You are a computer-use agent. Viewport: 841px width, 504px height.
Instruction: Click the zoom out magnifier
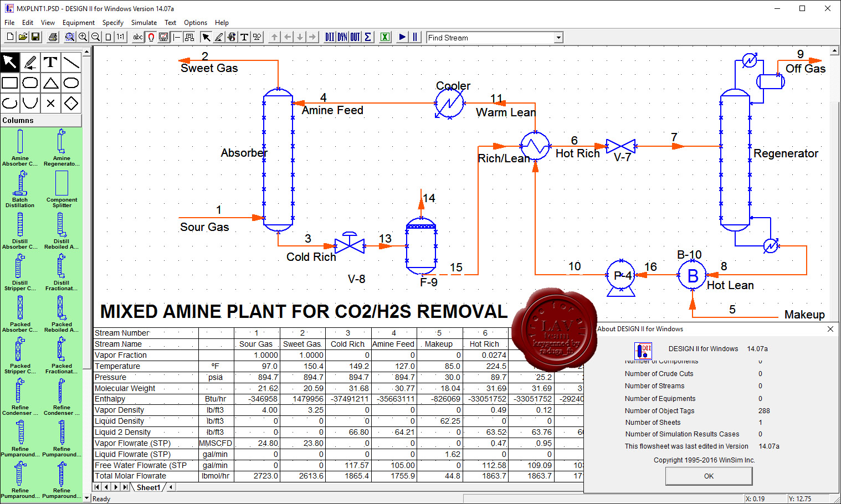[x=95, y=37]
